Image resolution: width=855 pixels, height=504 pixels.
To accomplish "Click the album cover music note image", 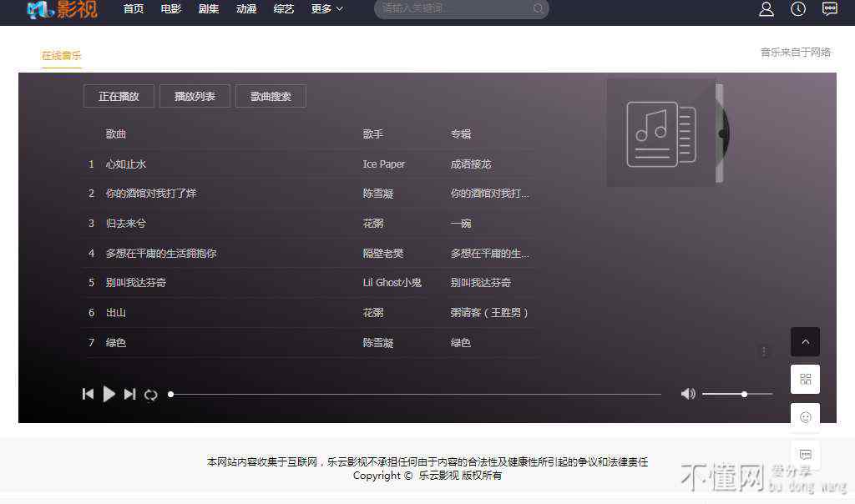I will tap(661, 133).
